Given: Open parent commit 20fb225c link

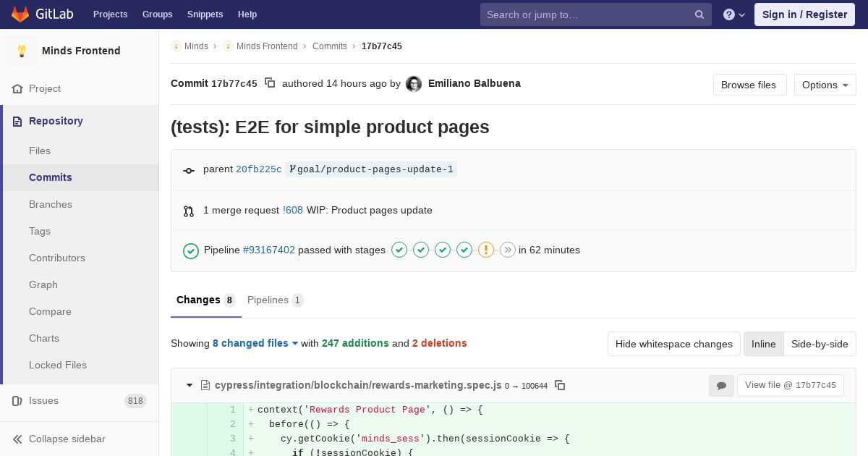Looking at the screenshot, I should (259, 169).
